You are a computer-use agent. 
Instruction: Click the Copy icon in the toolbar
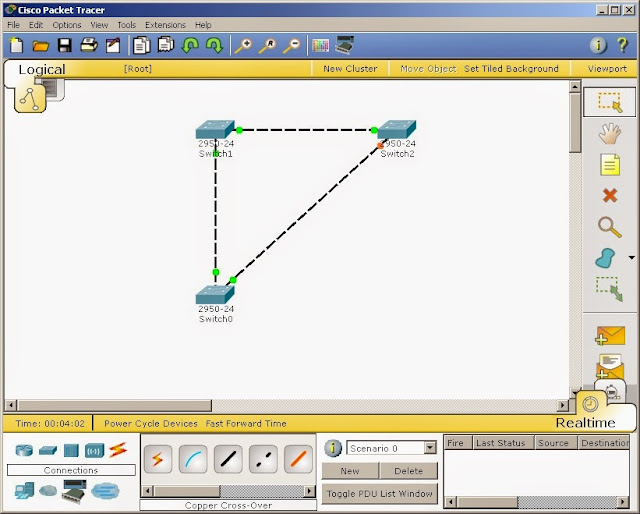tap(142, 45)
